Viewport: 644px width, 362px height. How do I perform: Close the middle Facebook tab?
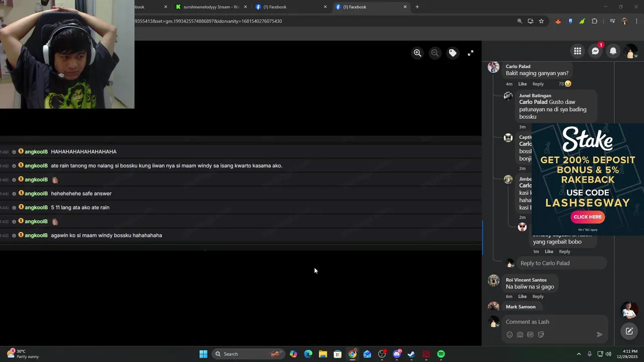(x=325, y=7)
